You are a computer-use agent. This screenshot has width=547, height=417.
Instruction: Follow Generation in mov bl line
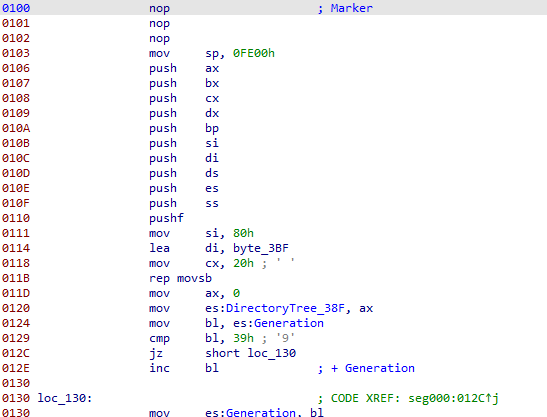tap(289, 323)
